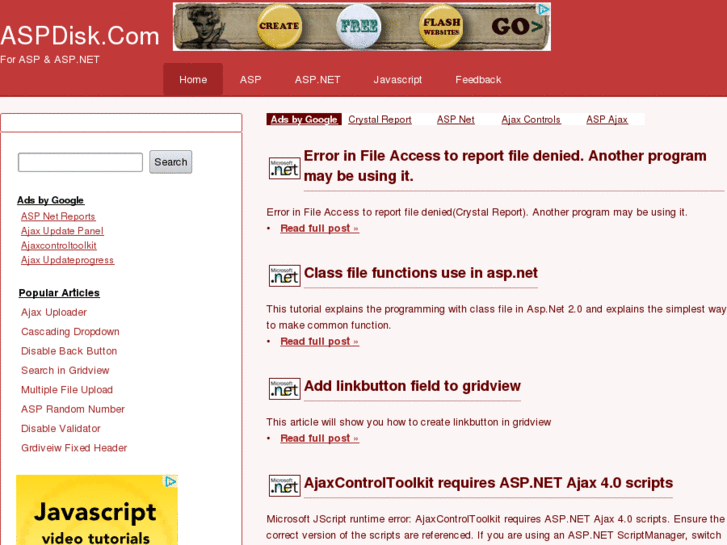Open the ASP Ajax ad link
The height and width of the screenshot is (545, 727).
(606, 120)
